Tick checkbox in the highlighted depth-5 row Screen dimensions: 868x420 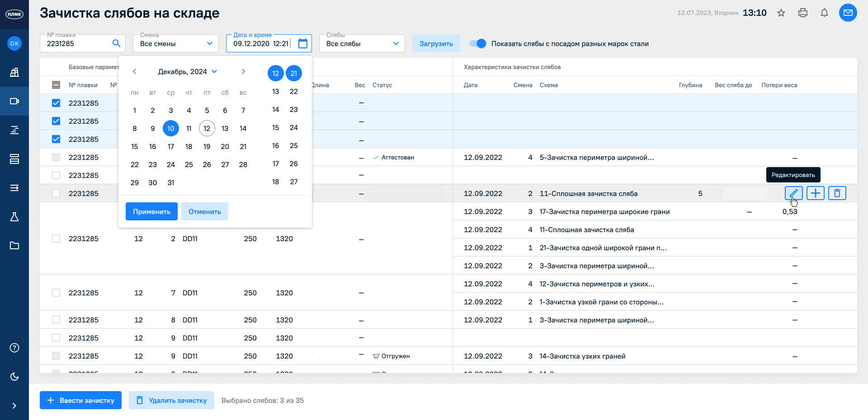point(56,193)
